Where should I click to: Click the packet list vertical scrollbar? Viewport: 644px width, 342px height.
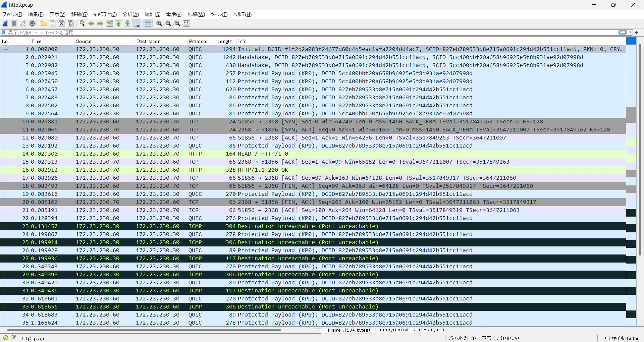640,149
